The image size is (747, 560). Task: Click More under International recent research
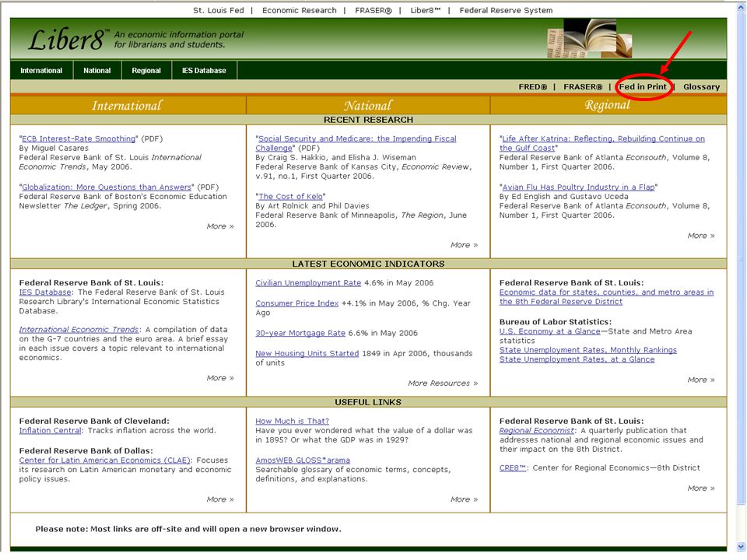click(x=220, y=226)
